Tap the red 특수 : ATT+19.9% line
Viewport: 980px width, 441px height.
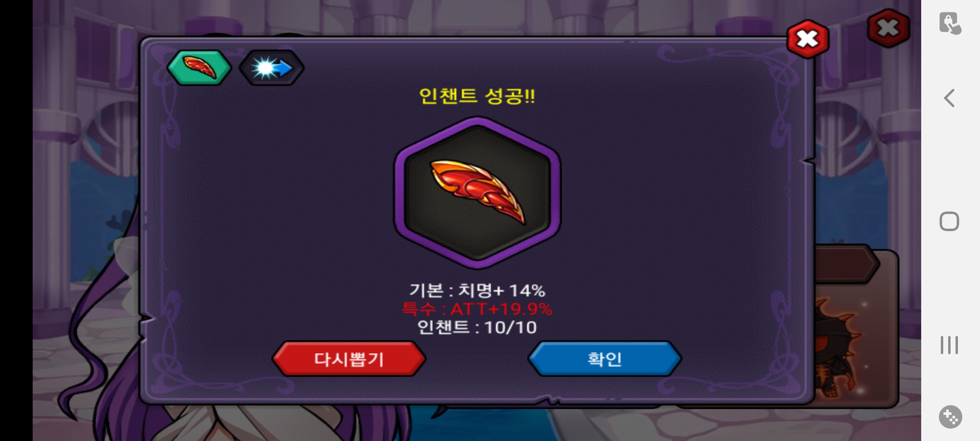pos(477,309)
